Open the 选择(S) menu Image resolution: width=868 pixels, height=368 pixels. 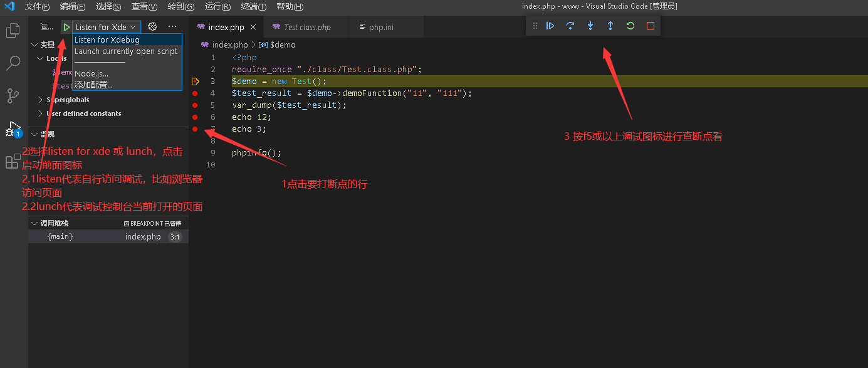click(x=108, y=6)
